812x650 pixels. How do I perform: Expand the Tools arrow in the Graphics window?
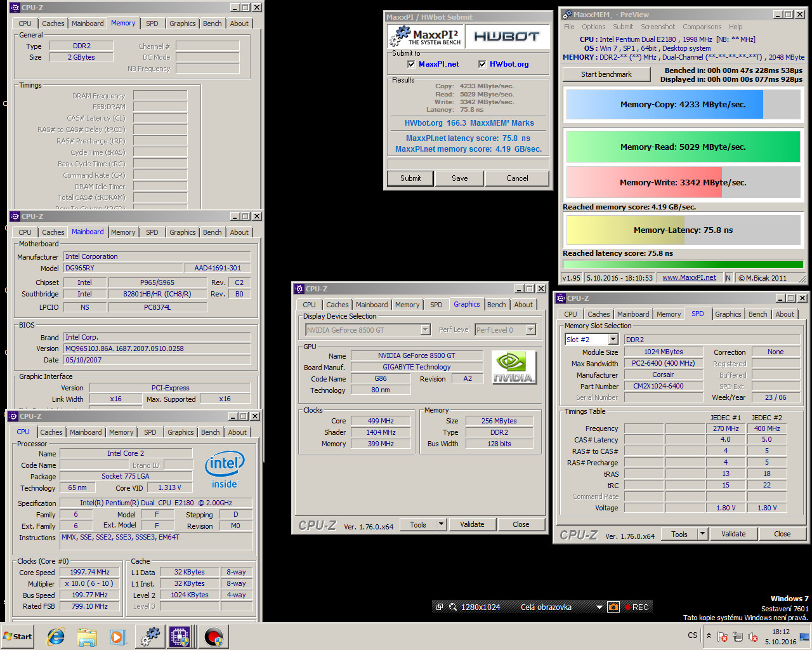[x=442, y=524]
